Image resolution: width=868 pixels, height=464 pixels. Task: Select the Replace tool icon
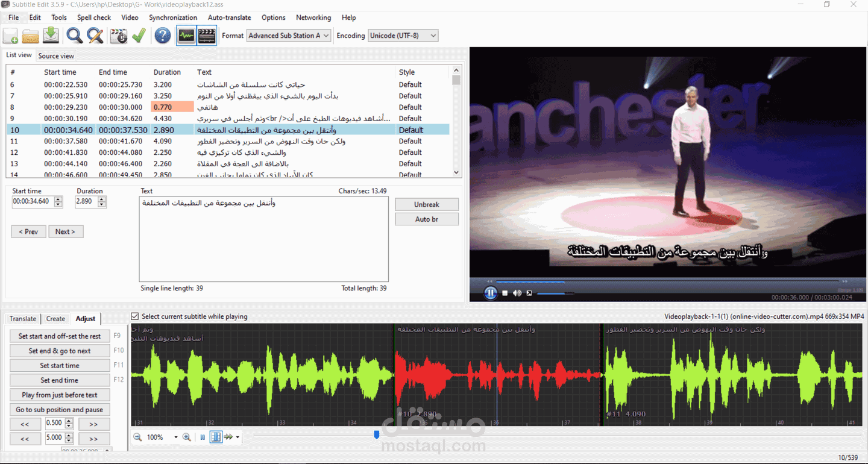point(95,36)
